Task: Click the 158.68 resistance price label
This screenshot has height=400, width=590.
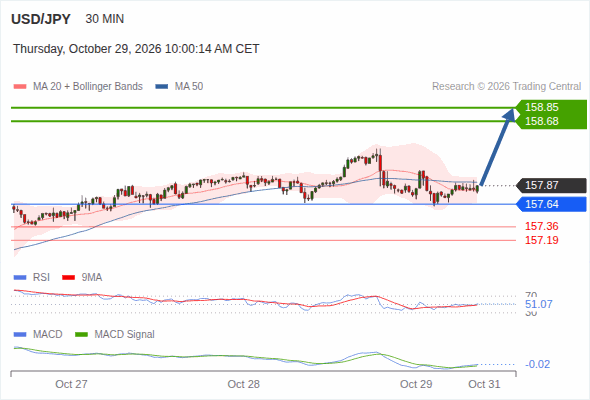Action: point(542,121)
